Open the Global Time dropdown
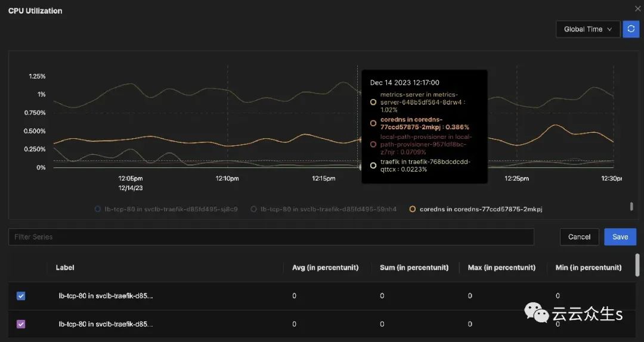The height and width of the screenshot is (342, 644). (x=587, y=29)
